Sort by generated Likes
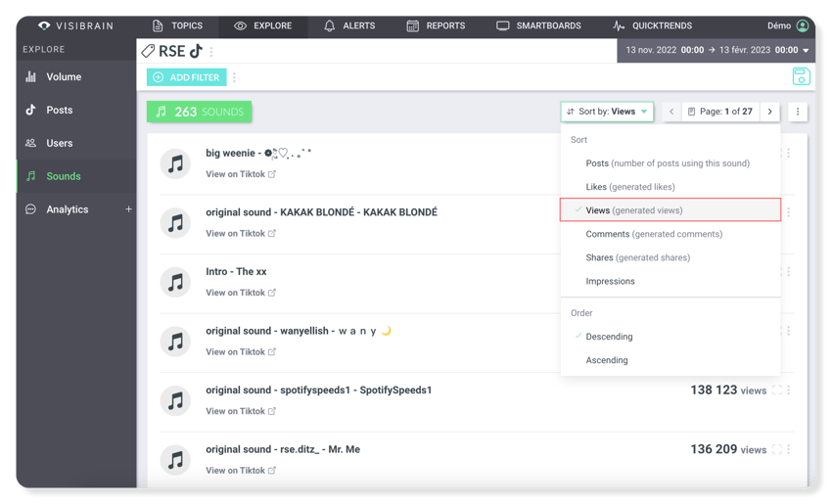This screenshot has width=832, height=504. (670, 187)
